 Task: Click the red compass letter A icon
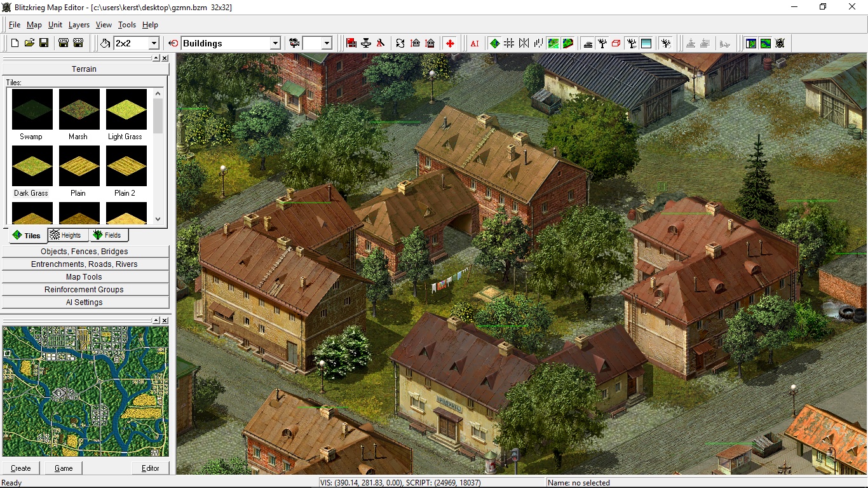381,43
